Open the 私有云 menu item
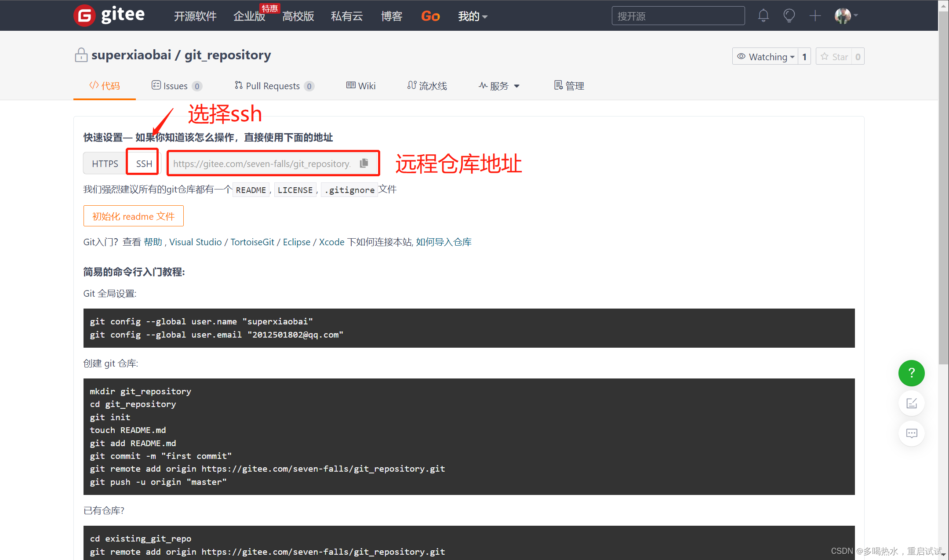Image resolution: width=949 pixels, height=560 pixels. coord(347,16)
